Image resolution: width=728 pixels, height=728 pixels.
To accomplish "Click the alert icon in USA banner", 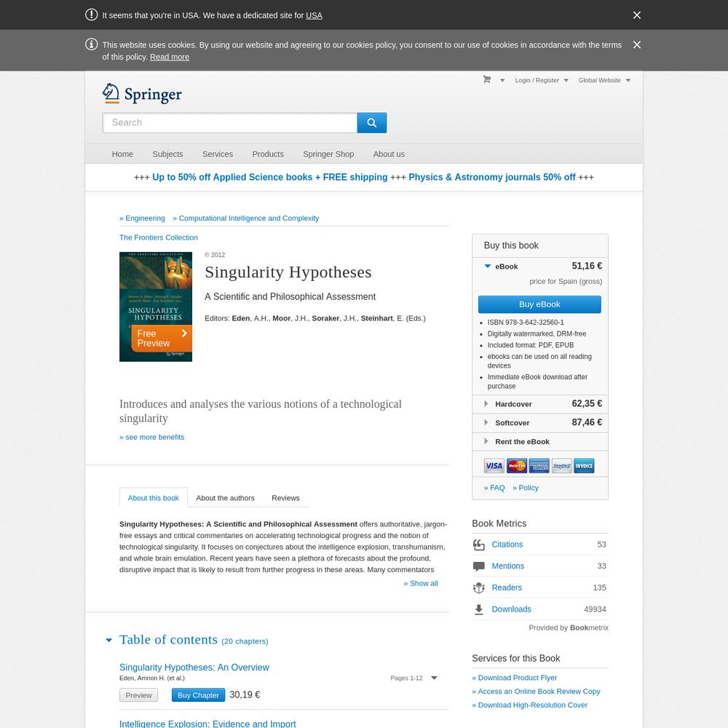I will tap(91, 15).
